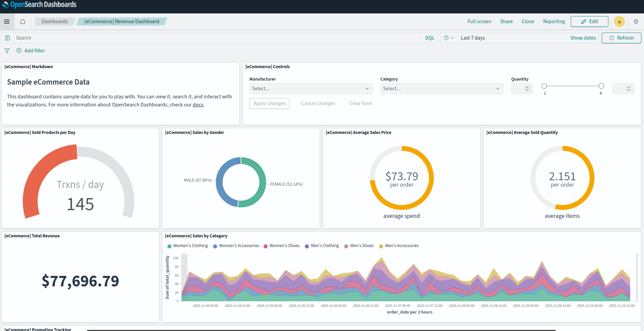644x331 pixels.
Task: Click the OpenSearch Dashboards logo
Action: click(x=39, y=5)
